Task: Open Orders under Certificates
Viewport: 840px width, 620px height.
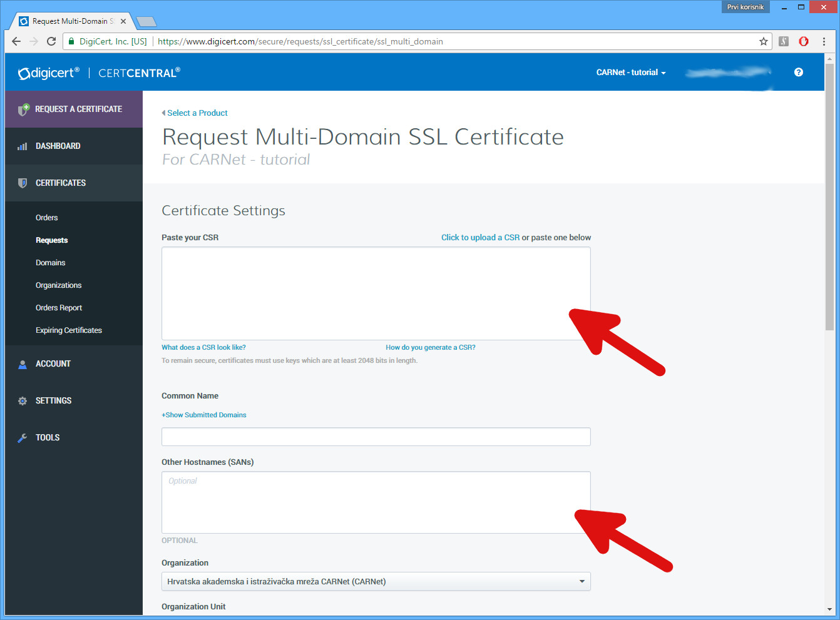Action: click(47, 218)
